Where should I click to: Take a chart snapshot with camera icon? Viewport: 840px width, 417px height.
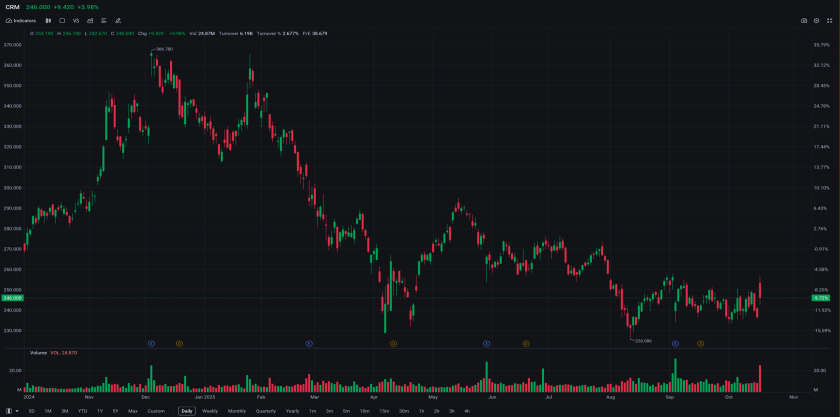[804, 20]
